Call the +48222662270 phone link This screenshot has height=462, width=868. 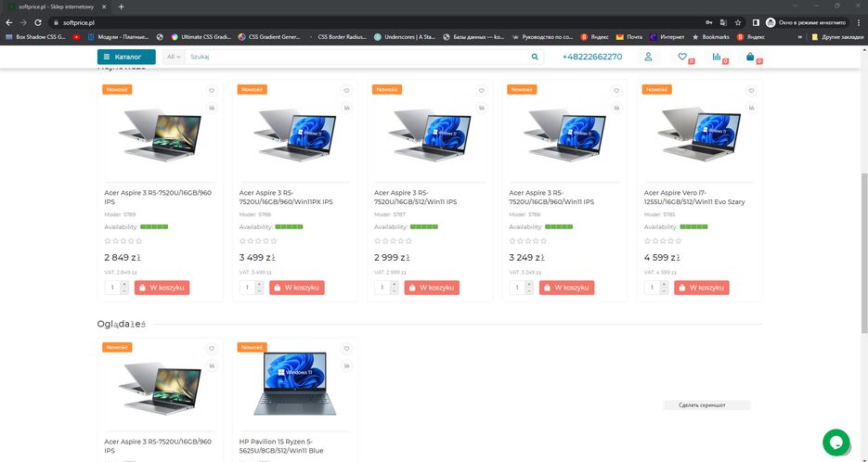click(591, 57)
